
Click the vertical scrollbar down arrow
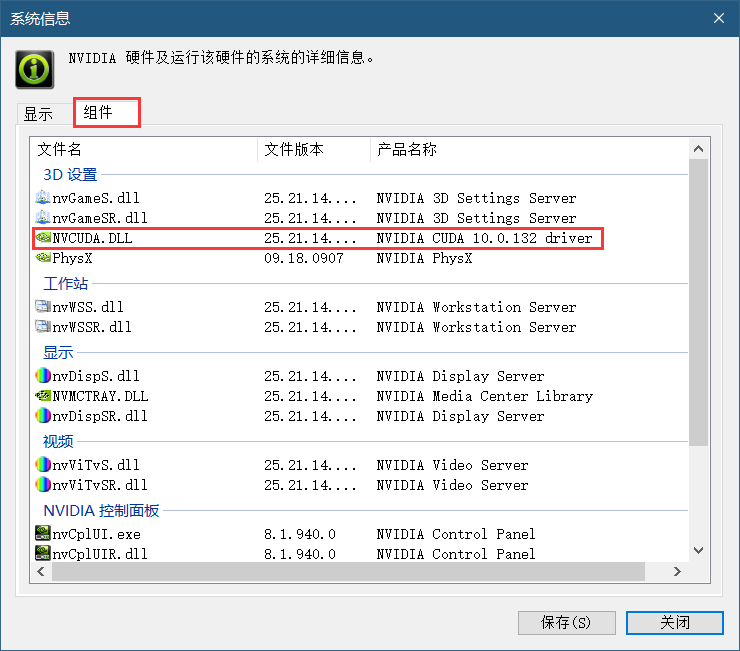pos(698,550)
